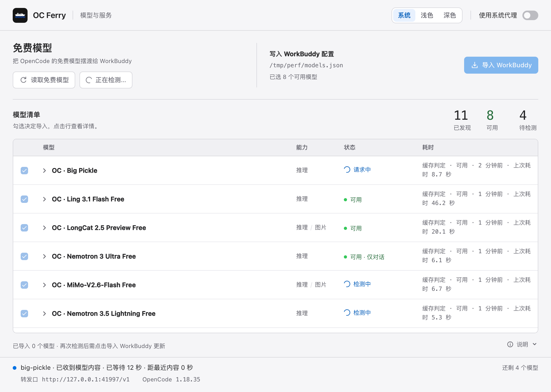
Task: Click the /tmp/perf/models.json path text
Action: (306, 65)
